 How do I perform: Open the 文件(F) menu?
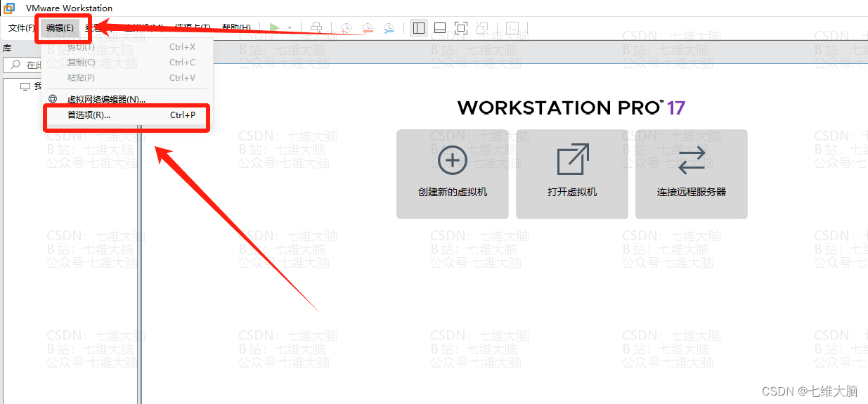click(x=22, y=28)
